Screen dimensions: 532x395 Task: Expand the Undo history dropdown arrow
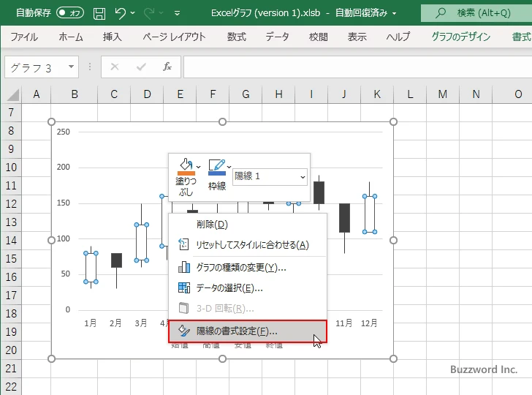(x=134, y=13)
